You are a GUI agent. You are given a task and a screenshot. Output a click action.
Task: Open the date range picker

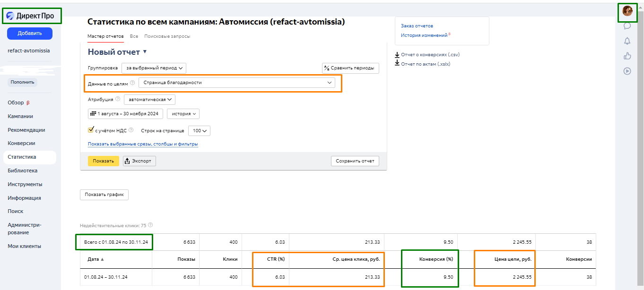(125, 114)
